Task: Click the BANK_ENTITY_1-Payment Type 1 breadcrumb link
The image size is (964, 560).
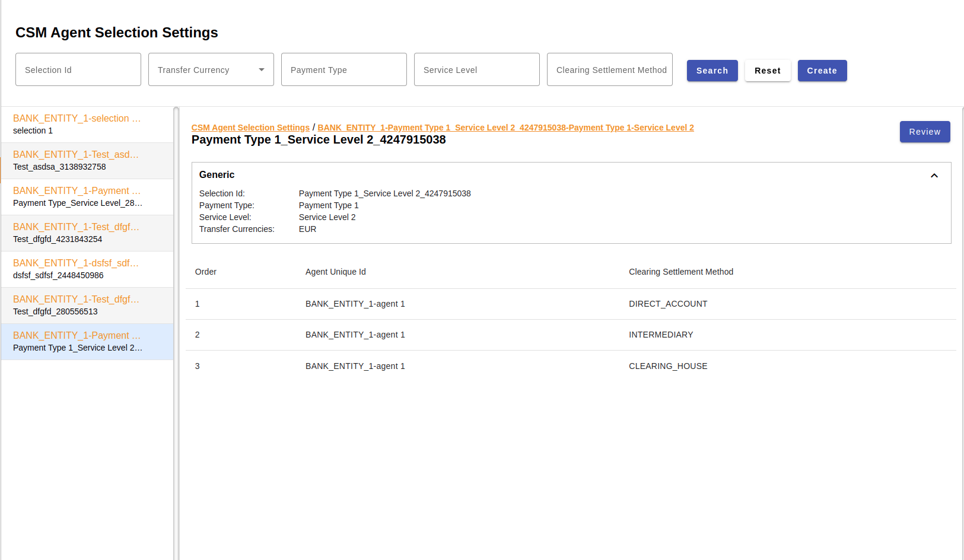Action: coord(505,128)
